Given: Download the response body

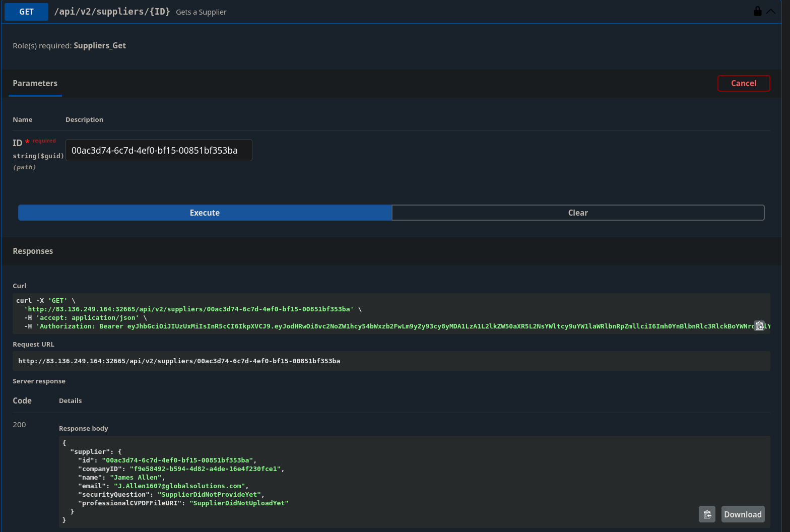Looking at the screenshot, I should 743,514.
